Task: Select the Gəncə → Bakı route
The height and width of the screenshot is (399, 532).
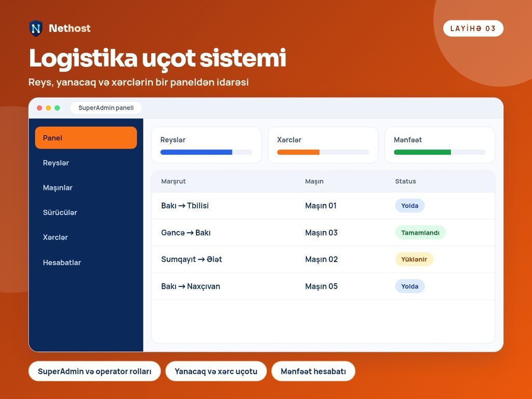Action: point(186,233)
